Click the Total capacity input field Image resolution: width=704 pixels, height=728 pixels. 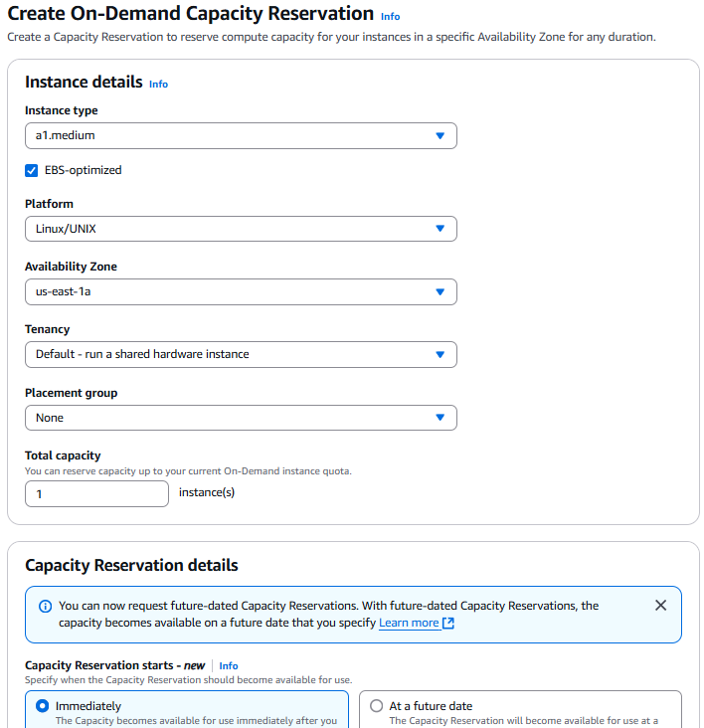coord(96,494)
